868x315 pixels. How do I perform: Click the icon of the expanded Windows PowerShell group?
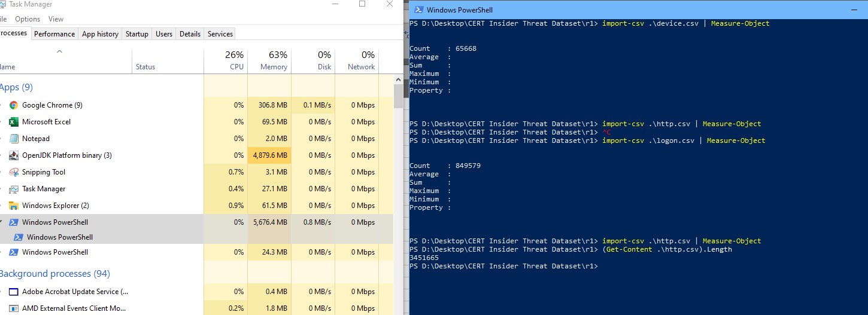[x=14, y=222]
